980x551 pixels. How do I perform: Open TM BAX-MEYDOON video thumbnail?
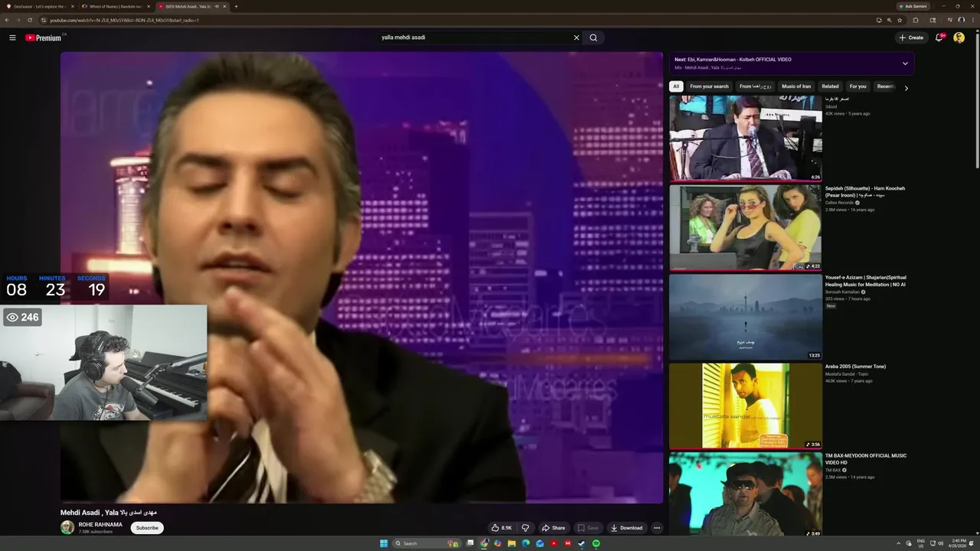746,494
